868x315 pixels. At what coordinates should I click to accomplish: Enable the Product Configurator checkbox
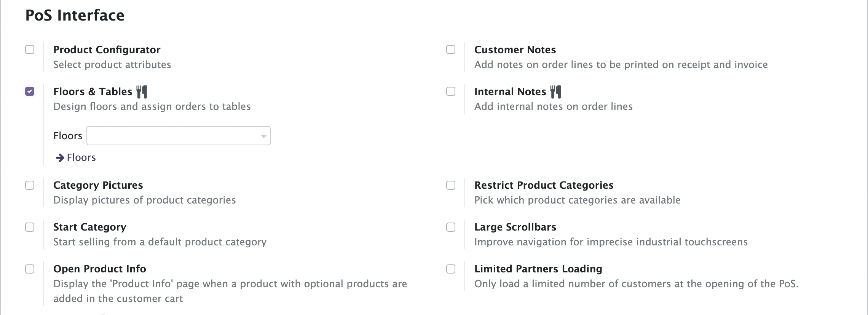30,50
